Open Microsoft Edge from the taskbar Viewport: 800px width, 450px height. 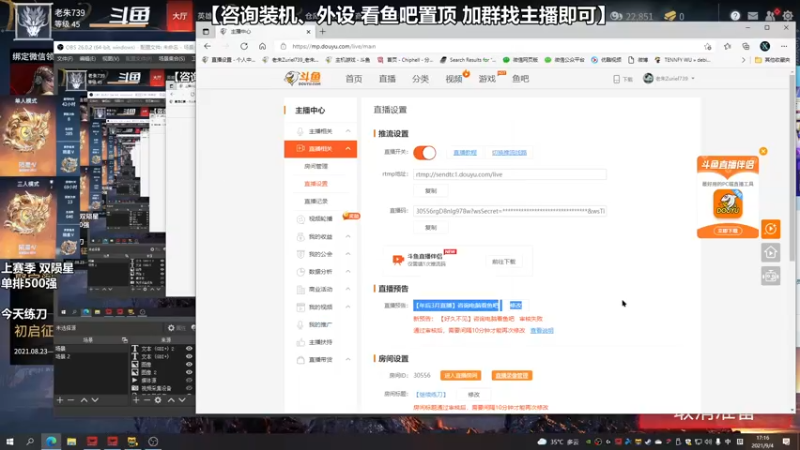click(51, 441)
